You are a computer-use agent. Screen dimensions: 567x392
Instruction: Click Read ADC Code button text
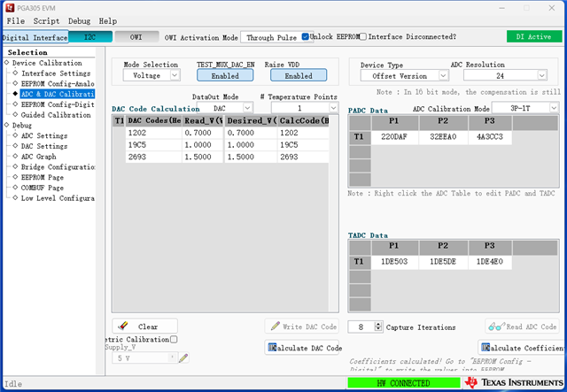[x=532, y=327]
